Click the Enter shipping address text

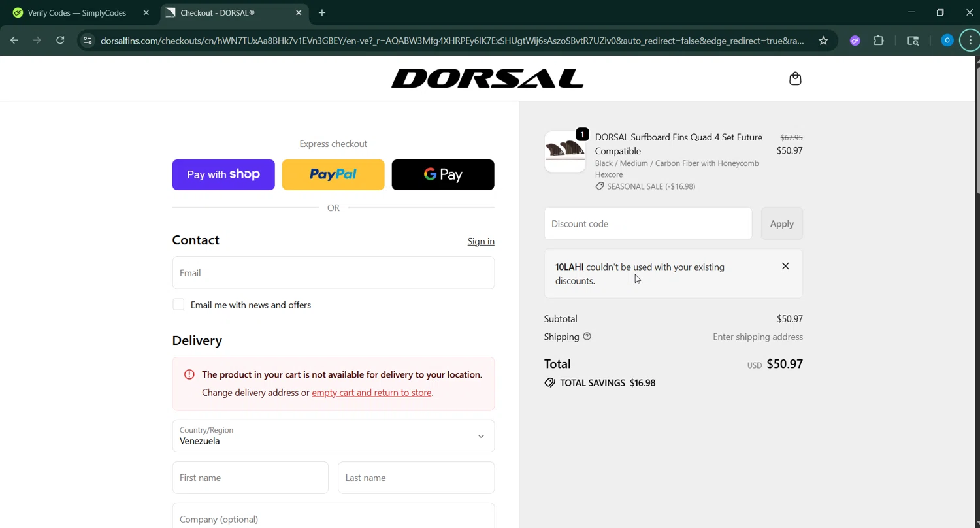tap(758, 337)
